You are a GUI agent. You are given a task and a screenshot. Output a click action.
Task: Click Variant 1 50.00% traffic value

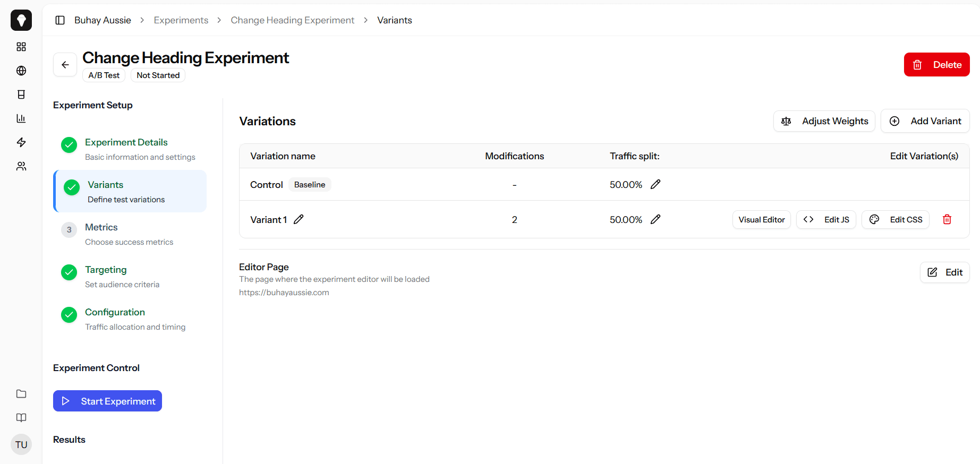tap(626, 220)
